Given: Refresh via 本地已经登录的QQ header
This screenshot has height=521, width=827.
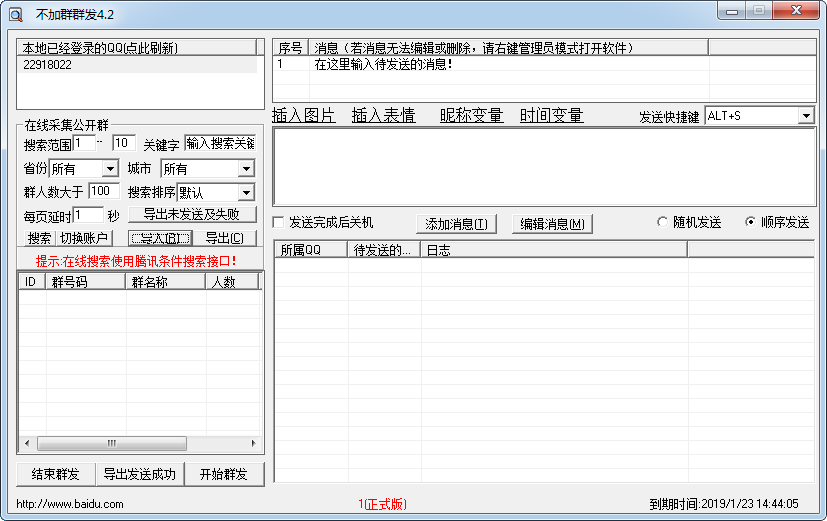Looking at the screenshot, I should click(x=137, y=47).
